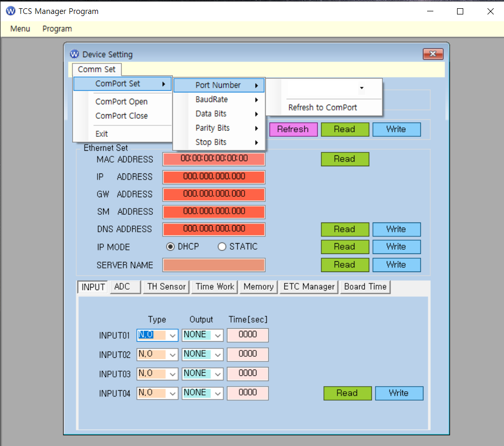Click the MAC ADDRESS field
The width and height of the screenshot is (504, 446).
tap(214, 158)
